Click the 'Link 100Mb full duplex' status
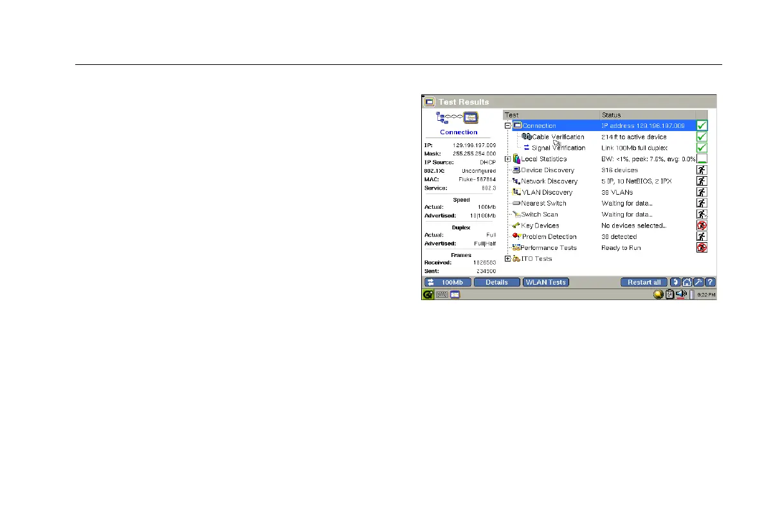 point(634,148)
